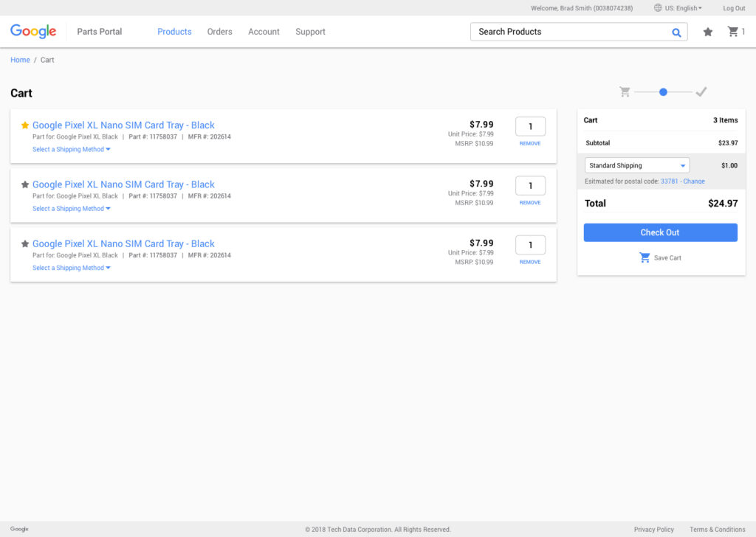Image resolution: width=756 pixels, height=537 pixels.
Task: Open the Support menu
Action: click(x=311, y=32)
